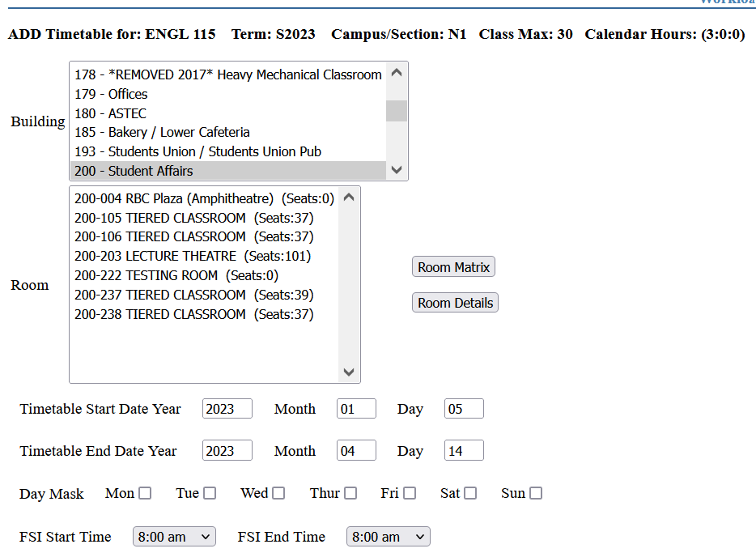Click the building list scroll-up arrow
Image resolution: width=756 pixels, height=557 pixels.
[x=396, y=74]
